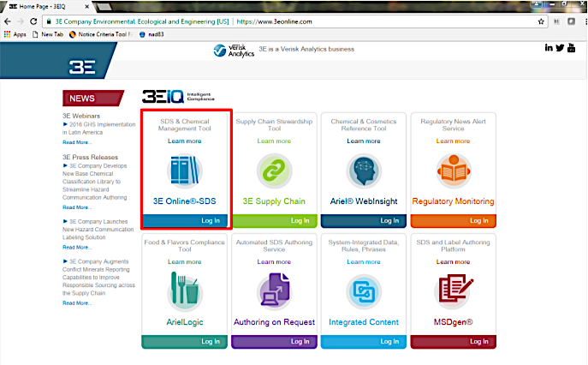Screen dimensions: 588x365
Task: Open Notice Criteria Tool bookmark
Action: 100,34
